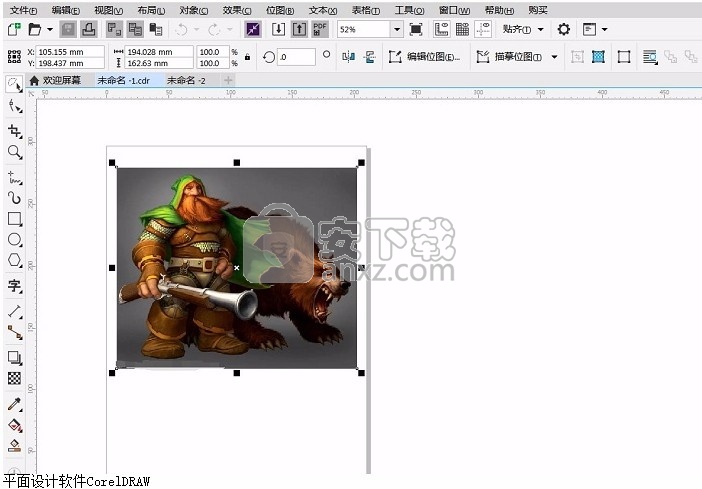Expand the 贴齐 (snap to) dropdown
Viewport: 702px width, 489px height.
coord(542,30)
